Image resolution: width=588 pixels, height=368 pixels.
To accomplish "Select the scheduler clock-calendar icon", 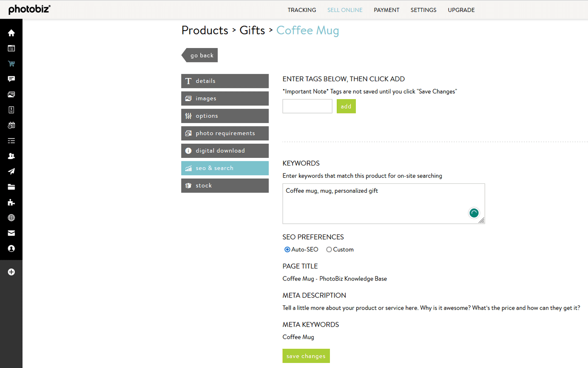I will coord(11,125).
